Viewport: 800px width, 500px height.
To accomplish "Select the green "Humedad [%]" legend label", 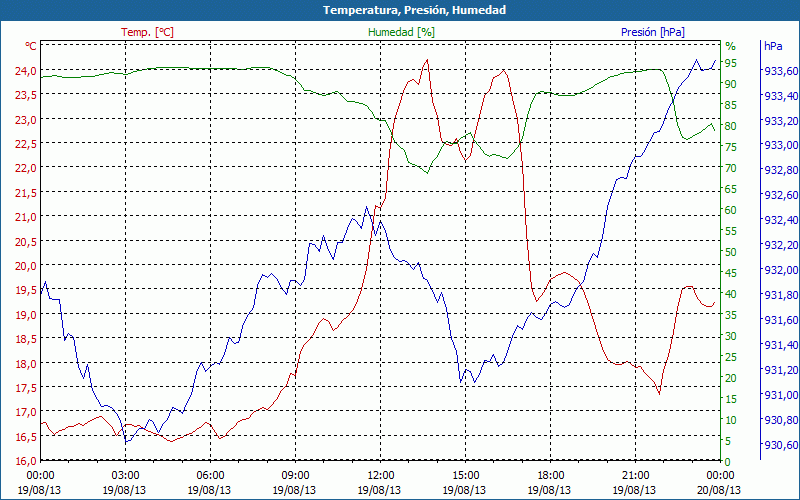I will (x=402, y=32).
